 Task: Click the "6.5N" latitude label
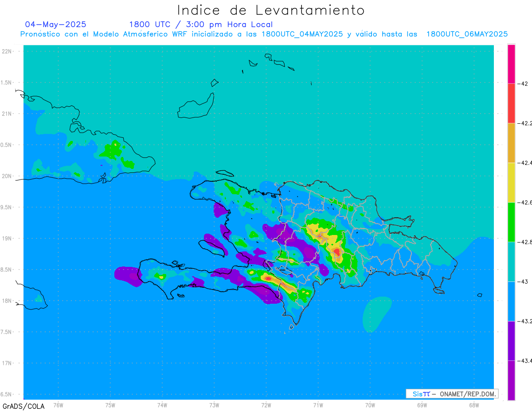tap(7, 394)
